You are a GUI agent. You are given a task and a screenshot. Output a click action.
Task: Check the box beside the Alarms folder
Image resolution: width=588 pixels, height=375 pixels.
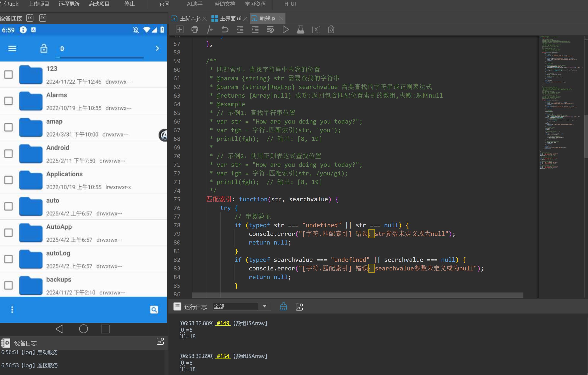(x=9, y=101)
